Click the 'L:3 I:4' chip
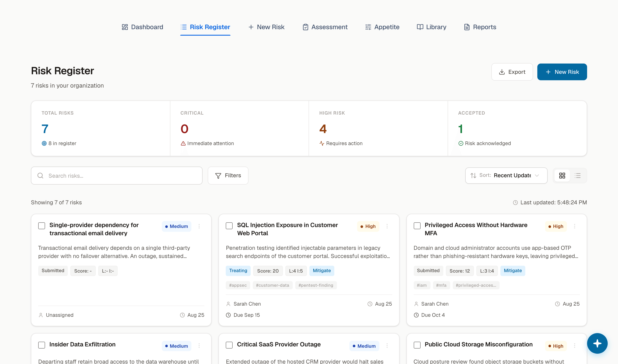The height and width of the screenshot is (364, 618). (487, 271)
